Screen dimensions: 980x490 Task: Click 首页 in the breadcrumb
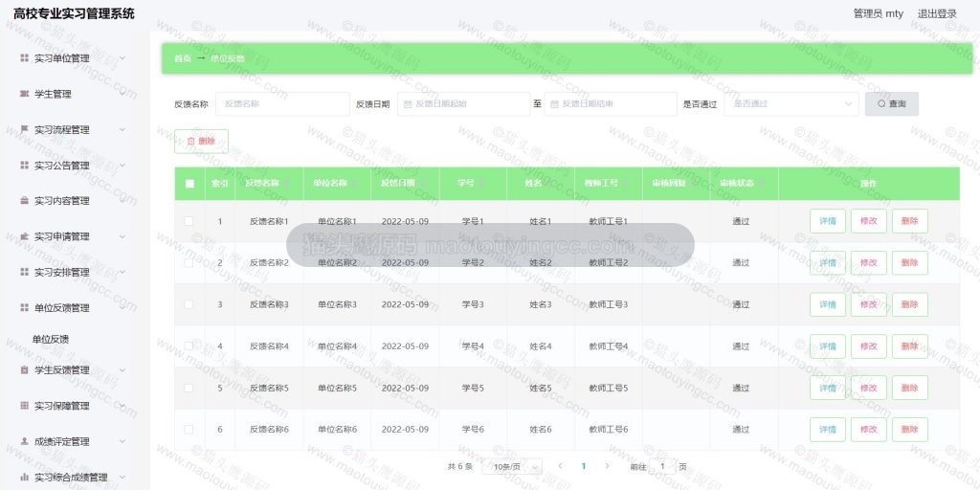(183, 58)
